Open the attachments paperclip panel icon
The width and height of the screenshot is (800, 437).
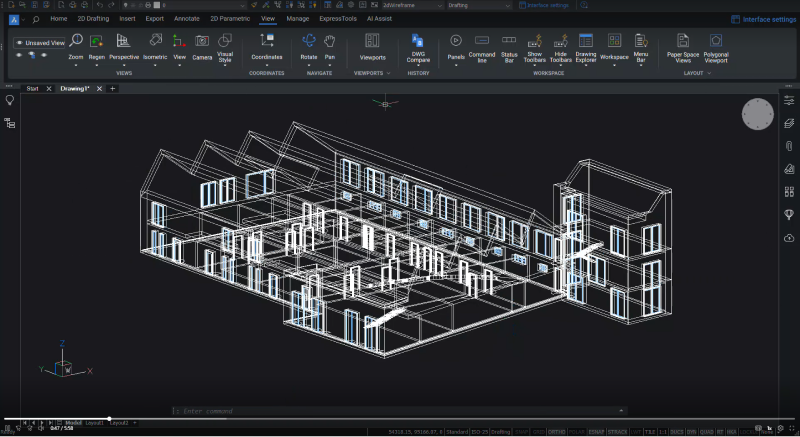click(x=789, y=146)
